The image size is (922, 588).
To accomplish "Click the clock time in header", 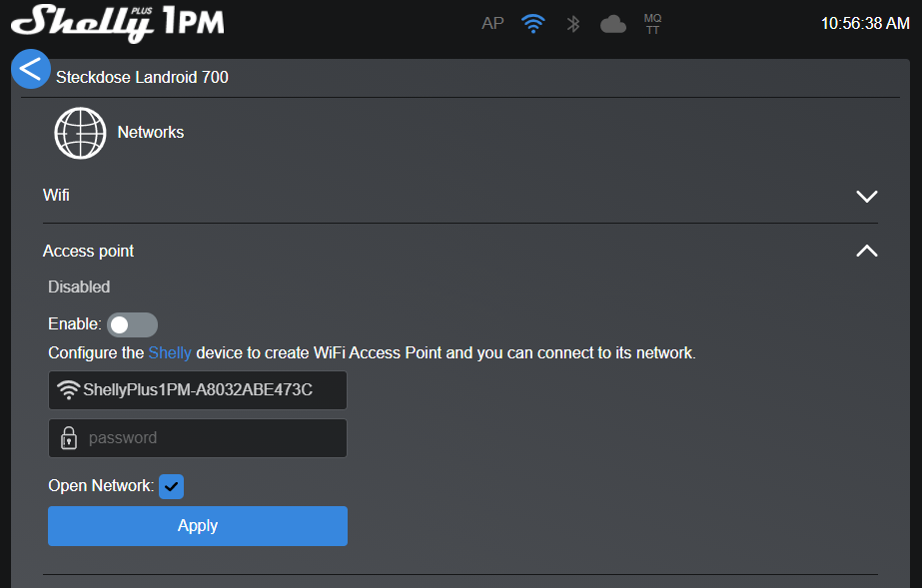I will click(x=864, y=24).
